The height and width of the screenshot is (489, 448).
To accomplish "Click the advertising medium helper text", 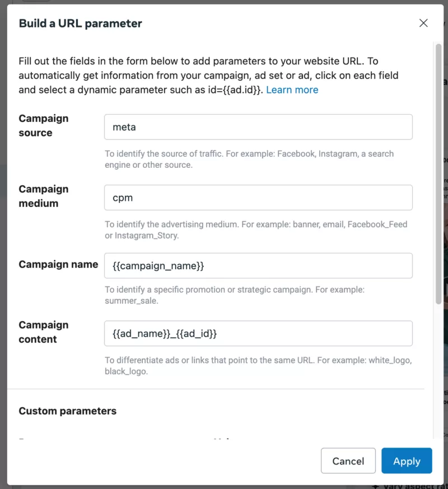I will point(256,229).
